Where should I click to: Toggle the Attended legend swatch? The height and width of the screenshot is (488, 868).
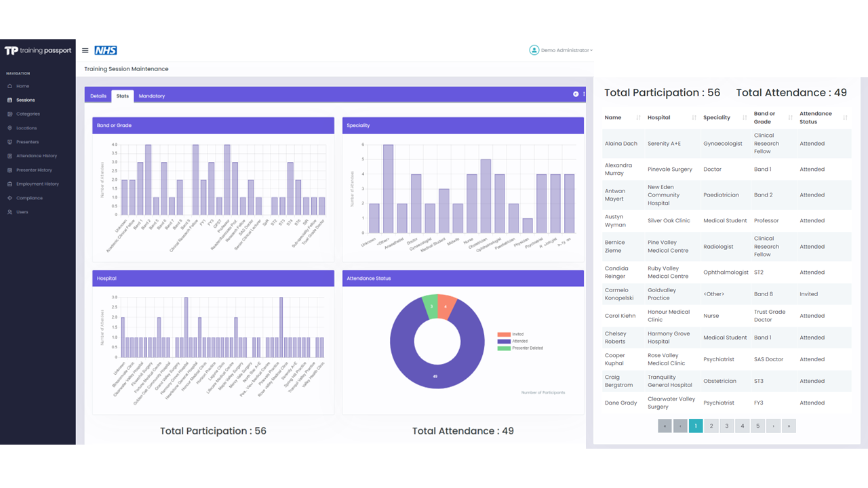coord(504,341)
